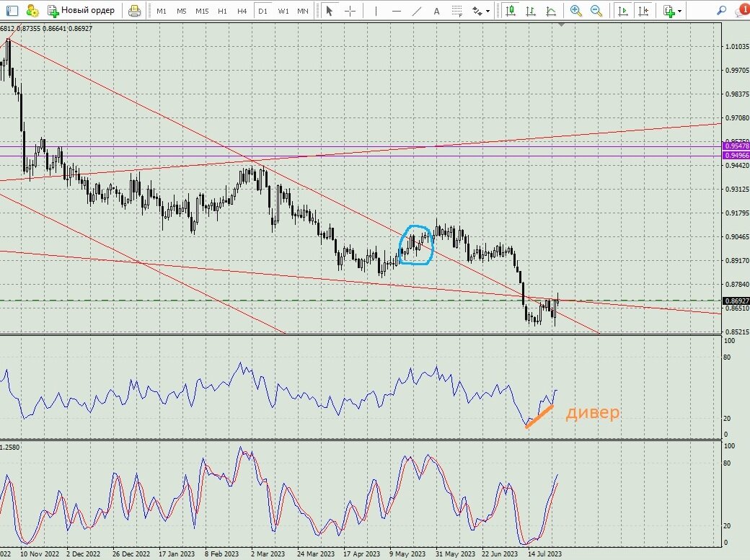Image resolution: width=750 pixels, height=560 pixels.
Task: Switch the chart to Candlesticks display
Action: click(x=511, y=11)
